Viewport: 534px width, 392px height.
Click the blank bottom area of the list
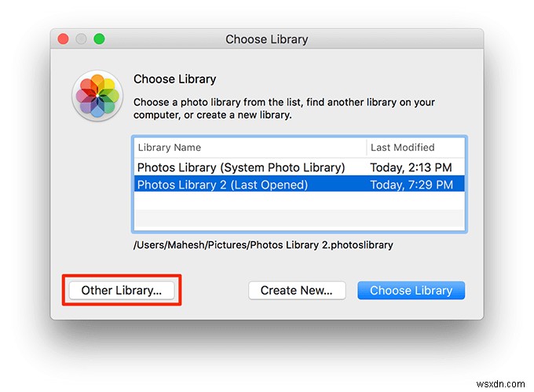[298, 222]
